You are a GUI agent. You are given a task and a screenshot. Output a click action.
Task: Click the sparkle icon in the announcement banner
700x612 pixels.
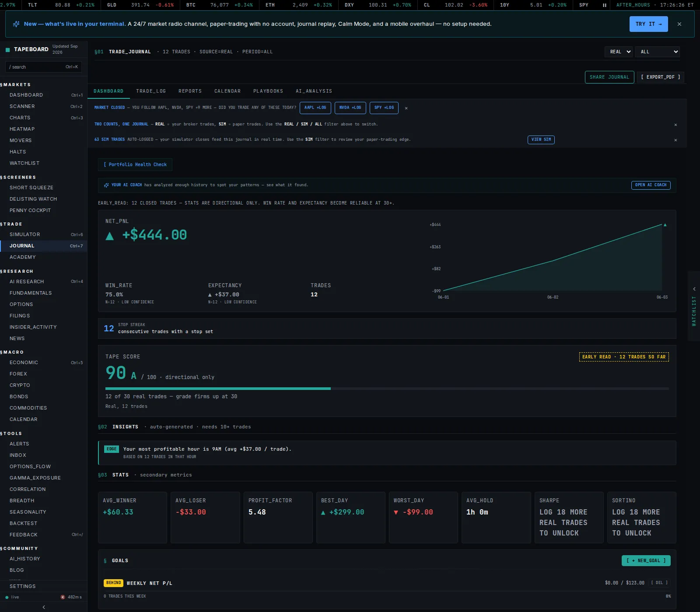[16, 24]
